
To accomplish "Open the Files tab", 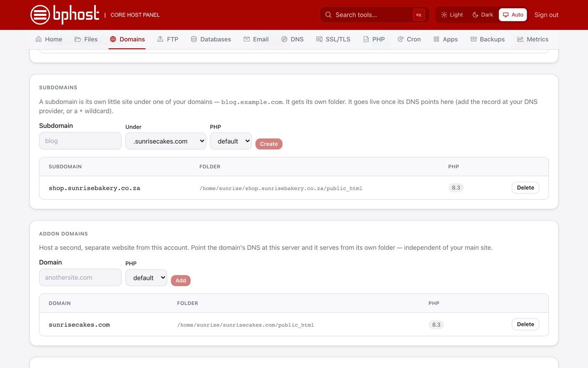I will coord(86,39).
